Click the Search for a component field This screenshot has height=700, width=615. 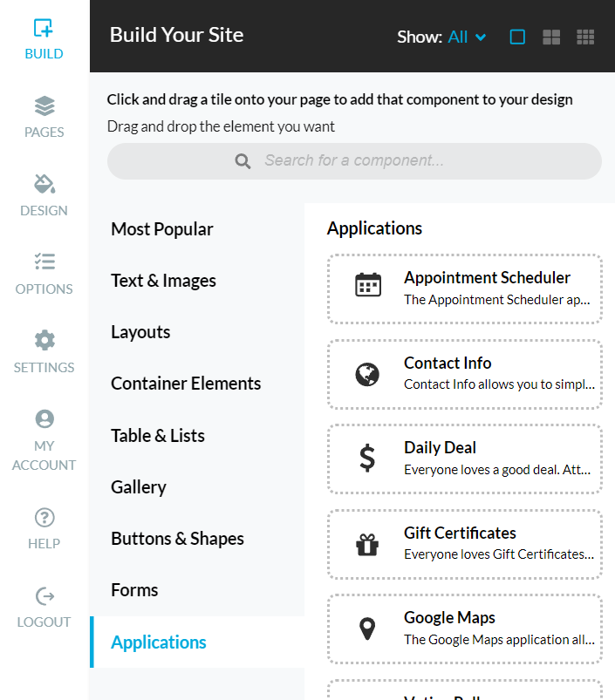354,161
